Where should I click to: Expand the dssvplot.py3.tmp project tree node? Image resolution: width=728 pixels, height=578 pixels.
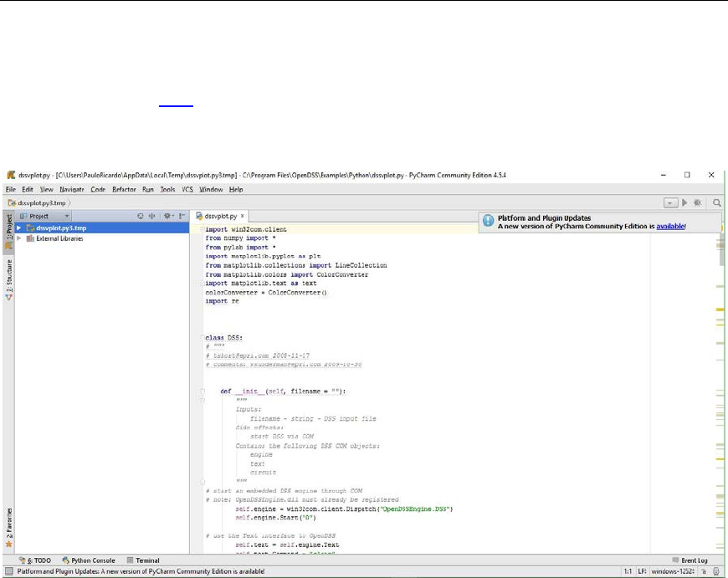19,228
